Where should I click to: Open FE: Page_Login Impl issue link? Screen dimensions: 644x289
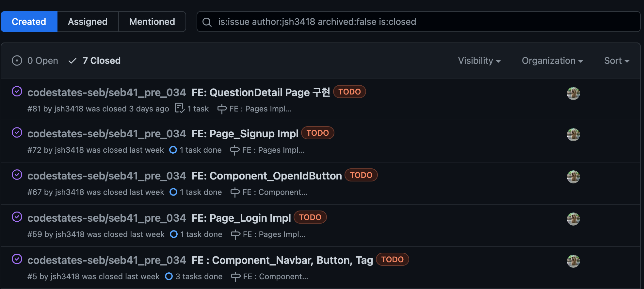coord(241,218)
